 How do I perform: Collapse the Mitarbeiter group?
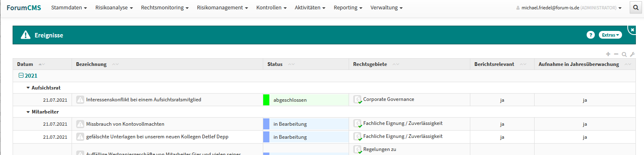point(28,112)
